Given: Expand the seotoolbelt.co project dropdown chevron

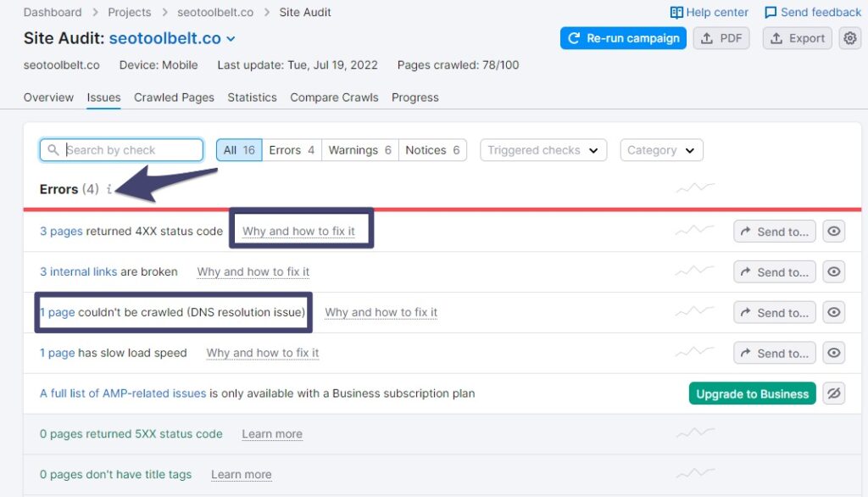Looking at the screenshot, I should pyautogui.click(x=231, y=39).
